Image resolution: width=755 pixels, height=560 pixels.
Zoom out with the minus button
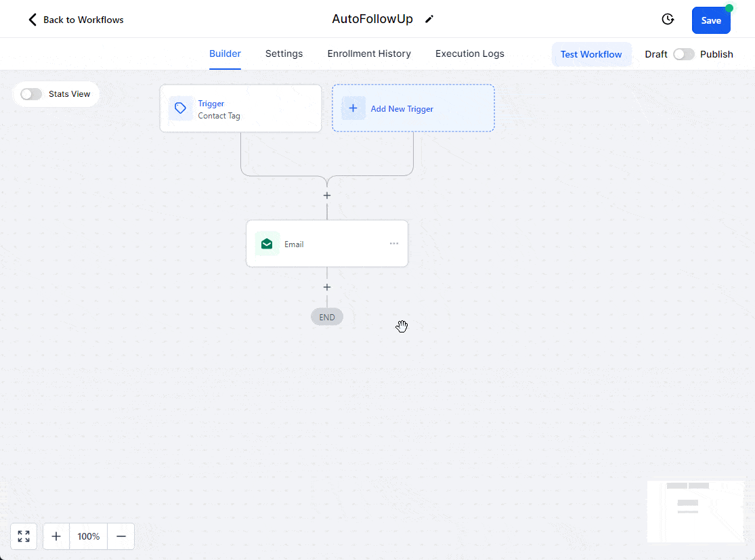pos(121,536)
